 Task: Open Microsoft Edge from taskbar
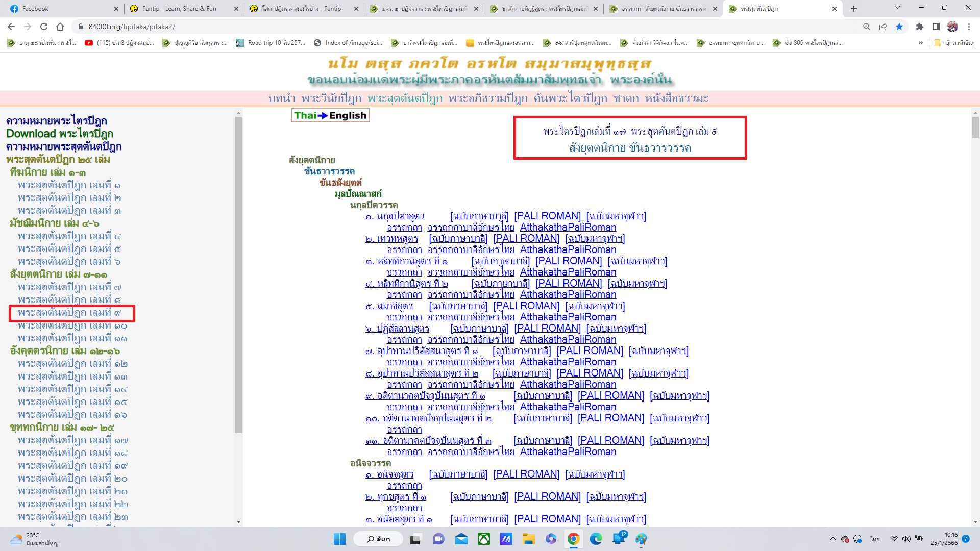(x=596, y=539)
